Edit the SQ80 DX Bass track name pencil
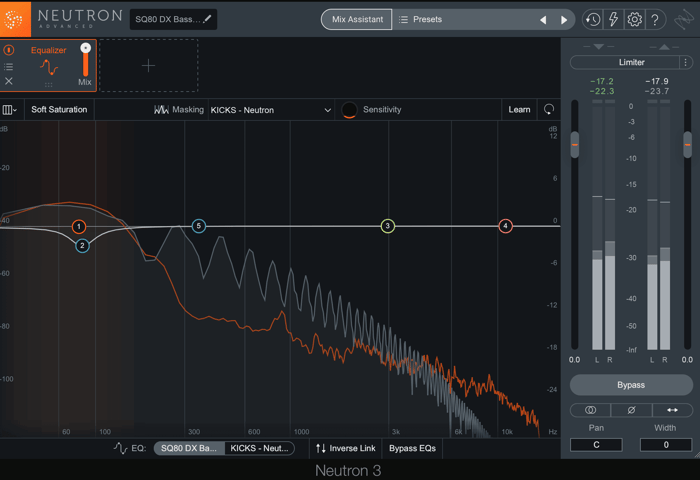Viewport: 700px width, 480px height. (x=207, y=19)
